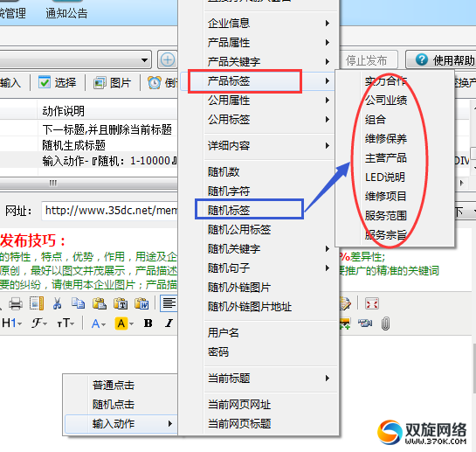Click the copy icon in editor toolbar

[x=78, y=303]
